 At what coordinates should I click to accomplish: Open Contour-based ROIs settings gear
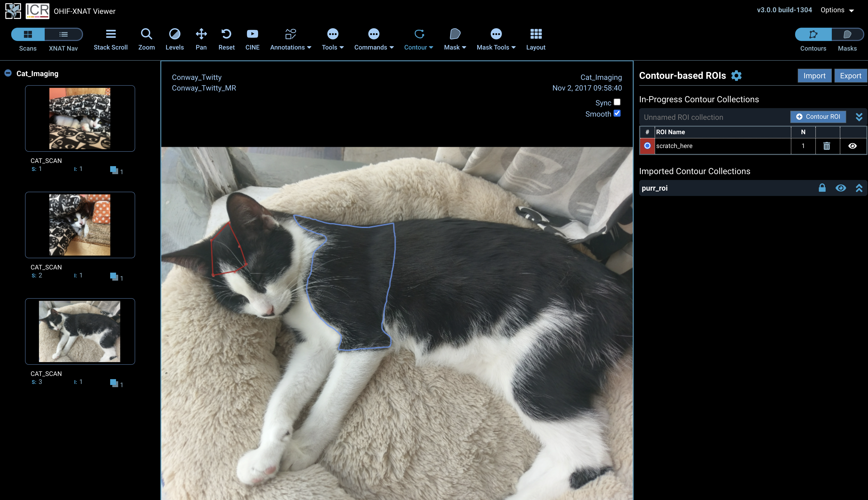tap(736, 76)
